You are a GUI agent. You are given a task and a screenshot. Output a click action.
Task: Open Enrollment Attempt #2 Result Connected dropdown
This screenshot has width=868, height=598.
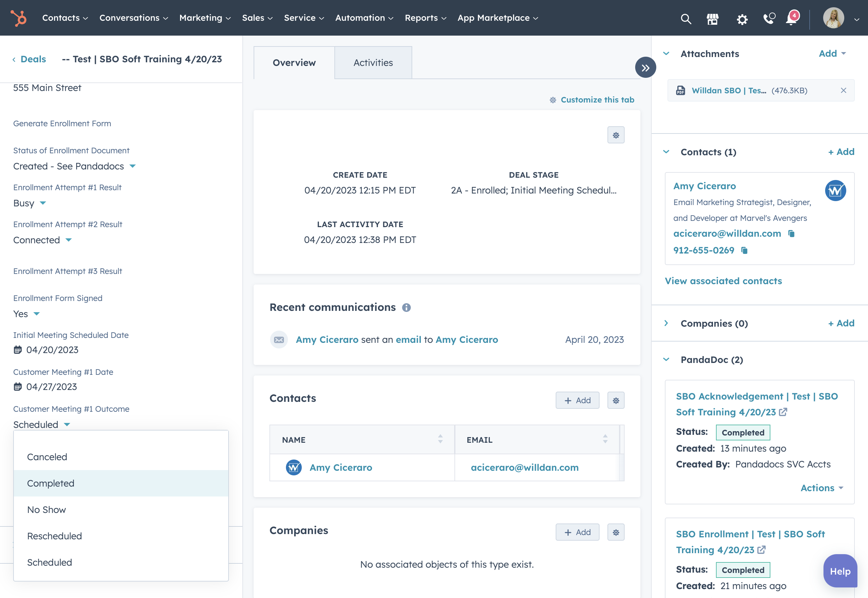[x=42, y=240]
